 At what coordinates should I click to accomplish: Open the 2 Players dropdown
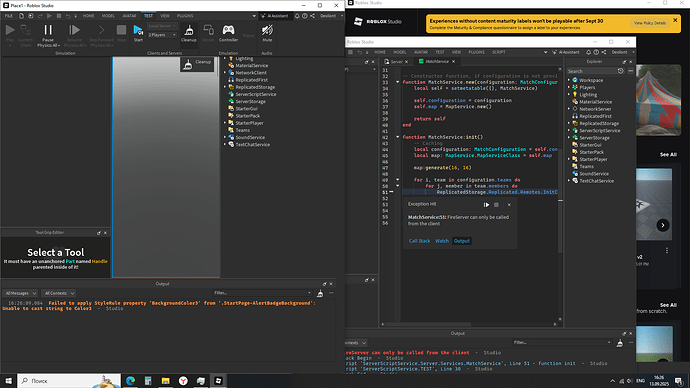click(162, 35)
